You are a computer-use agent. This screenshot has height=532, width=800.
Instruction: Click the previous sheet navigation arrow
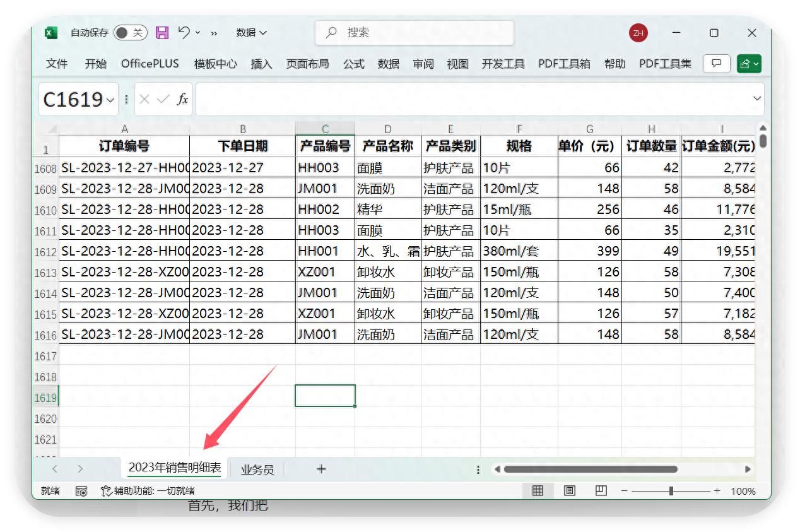pyautogui.click(x=55, y=469)
